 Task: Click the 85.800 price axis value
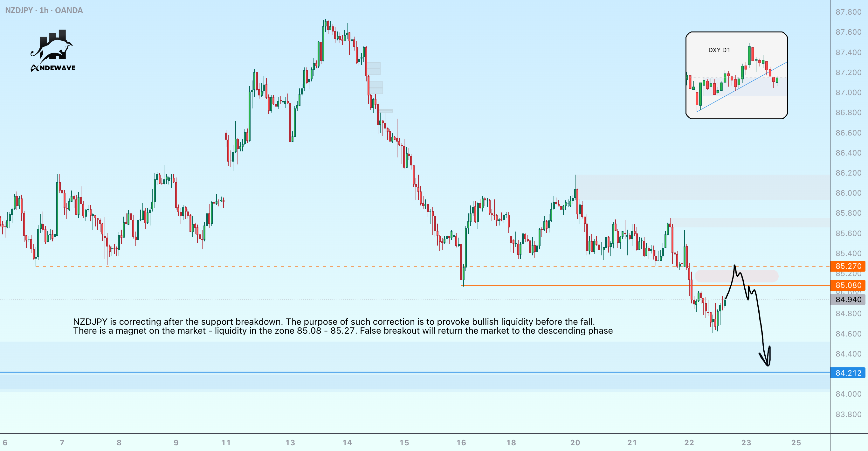pos(848,213)
